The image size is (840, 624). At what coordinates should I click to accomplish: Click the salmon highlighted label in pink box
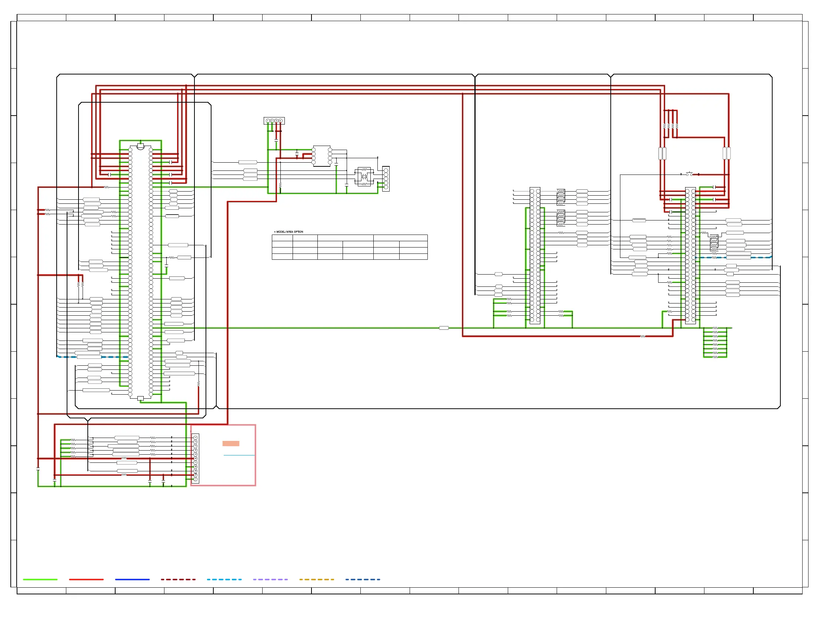pos(231,444)
